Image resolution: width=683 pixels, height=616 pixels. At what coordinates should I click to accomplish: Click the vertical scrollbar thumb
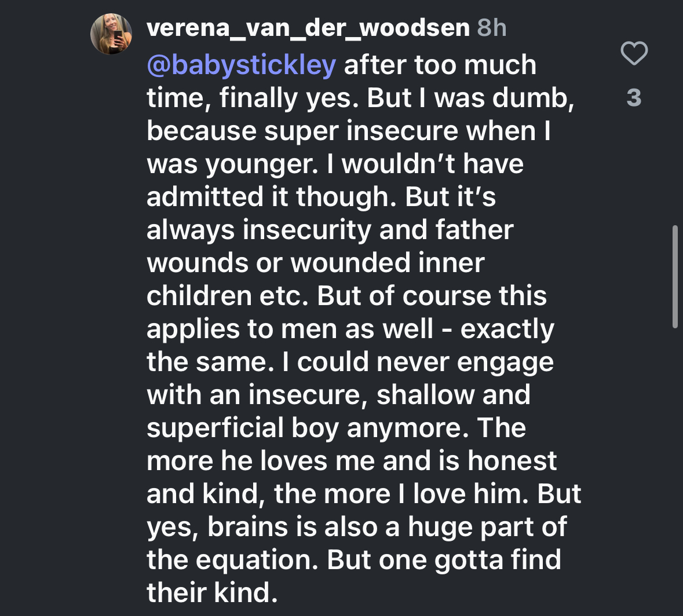coord(675,277)
